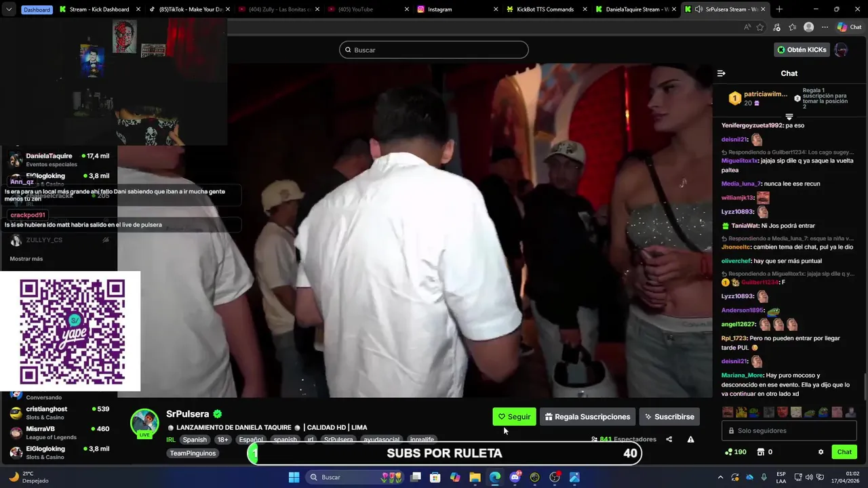The height and width of the screenshot is (488, 868).
Task: Open Discord from taskbar
Action: coord(515,477)
